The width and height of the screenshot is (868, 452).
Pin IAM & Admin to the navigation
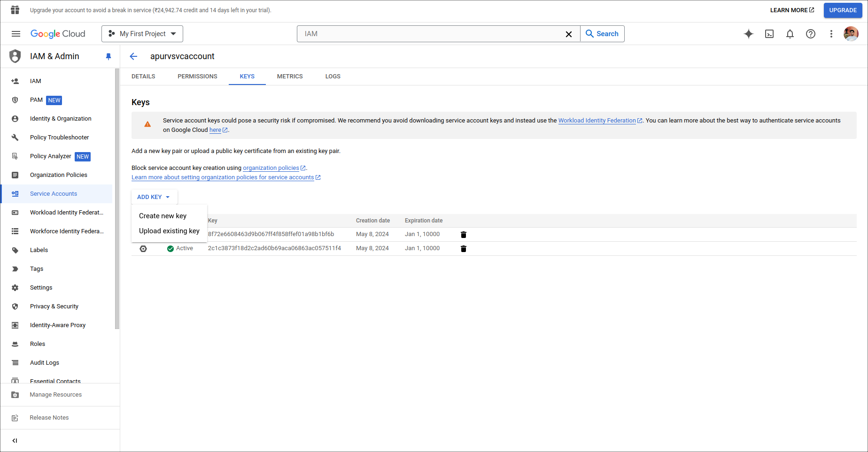pos(108,56)
